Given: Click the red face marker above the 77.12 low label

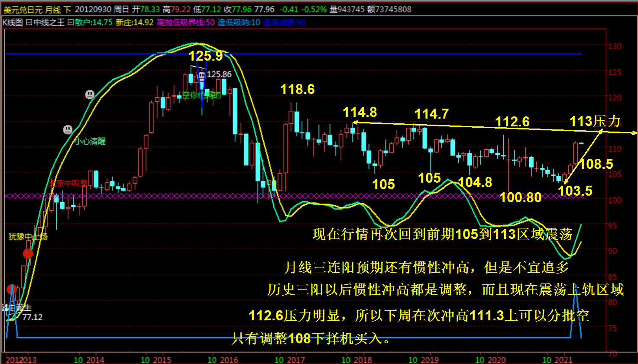Looking at the screenshot, I should coord(12,289).
